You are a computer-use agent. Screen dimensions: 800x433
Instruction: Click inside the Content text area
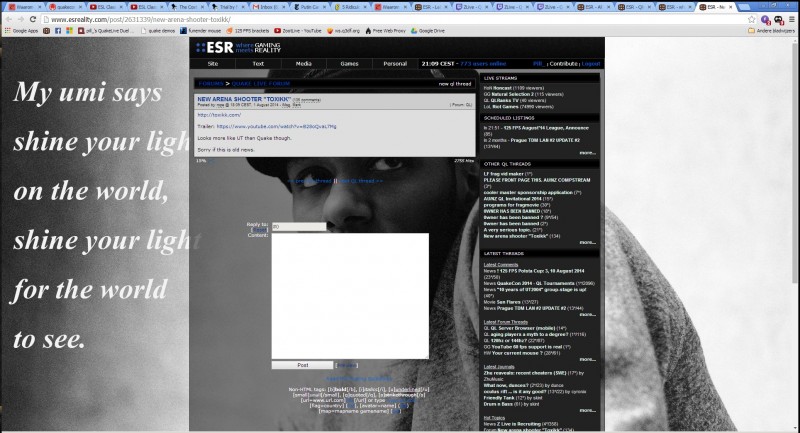350,296
